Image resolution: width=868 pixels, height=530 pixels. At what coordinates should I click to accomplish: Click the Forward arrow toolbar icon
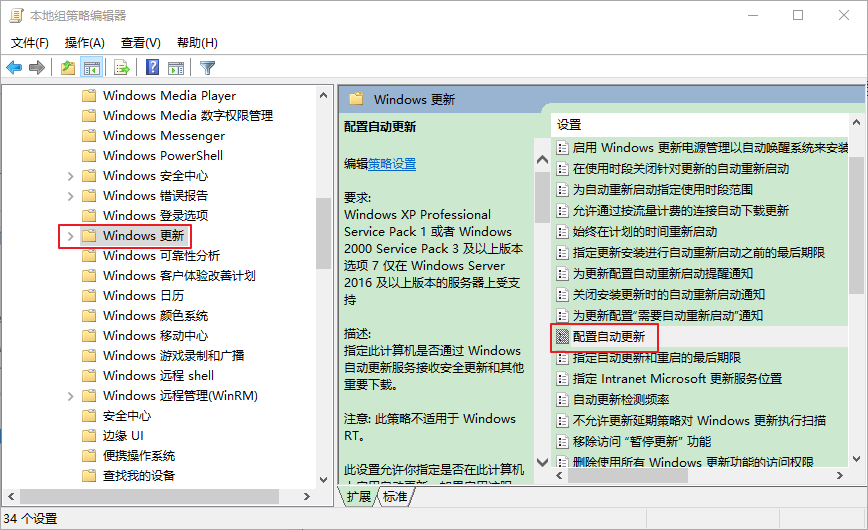point(37,68)
